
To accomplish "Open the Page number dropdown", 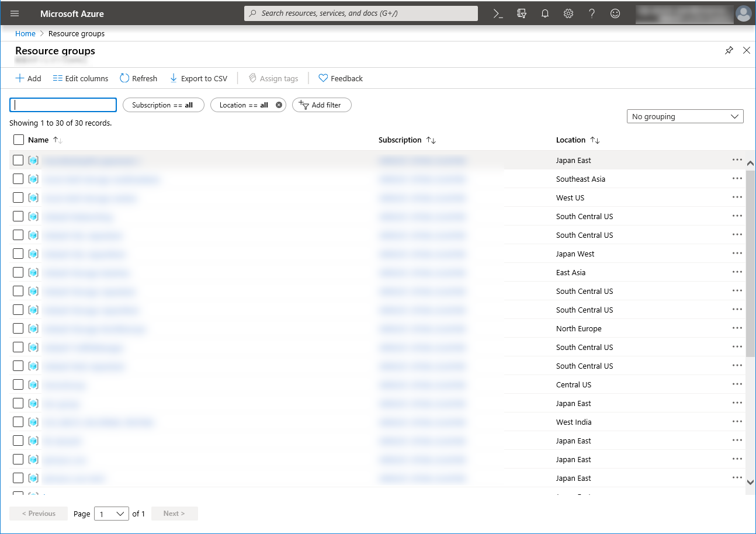I will (112, 514).
